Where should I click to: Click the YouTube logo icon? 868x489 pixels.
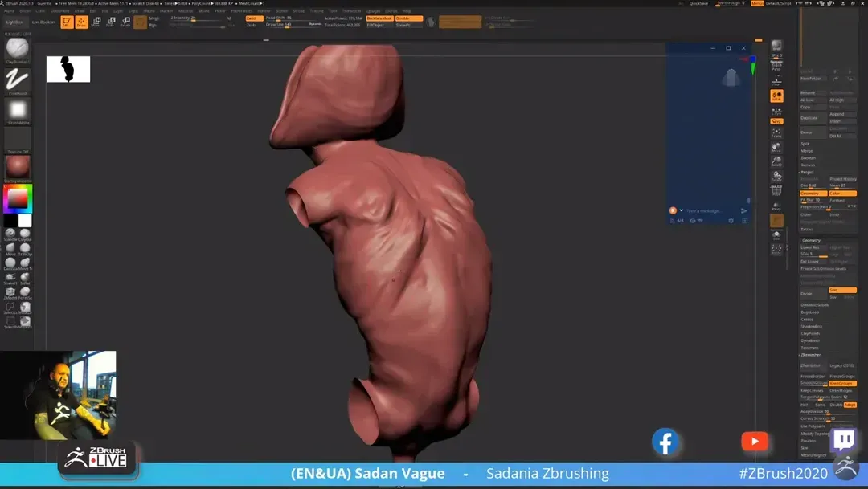click(754, 441)
